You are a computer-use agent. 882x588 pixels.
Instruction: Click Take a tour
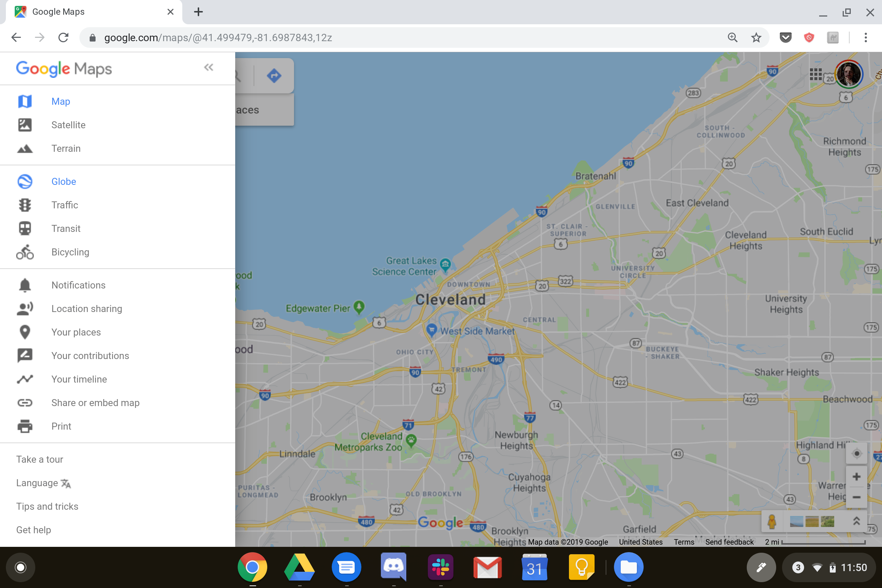39,459
